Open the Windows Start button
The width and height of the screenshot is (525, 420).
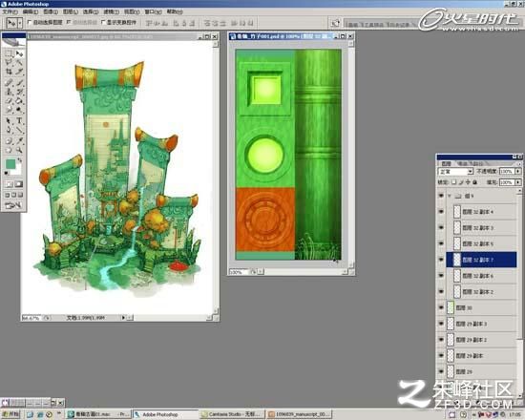[x=10, y=414]
